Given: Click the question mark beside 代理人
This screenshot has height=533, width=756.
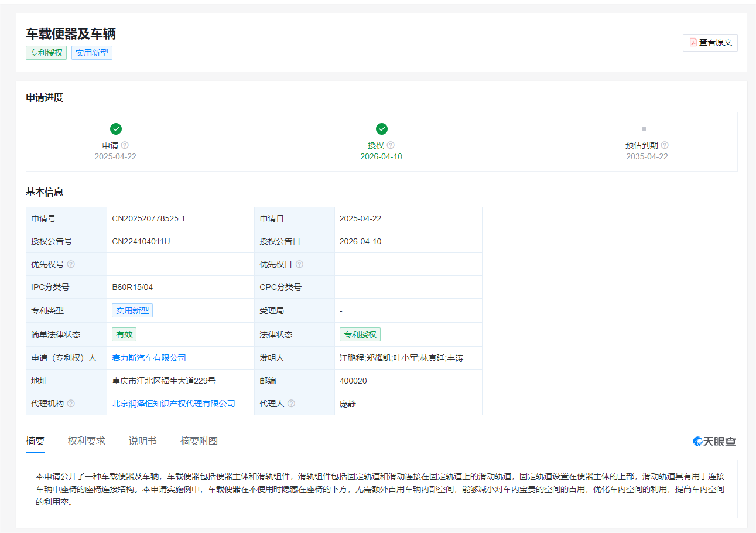Looking at the screenshot, I should pos(291,403).
